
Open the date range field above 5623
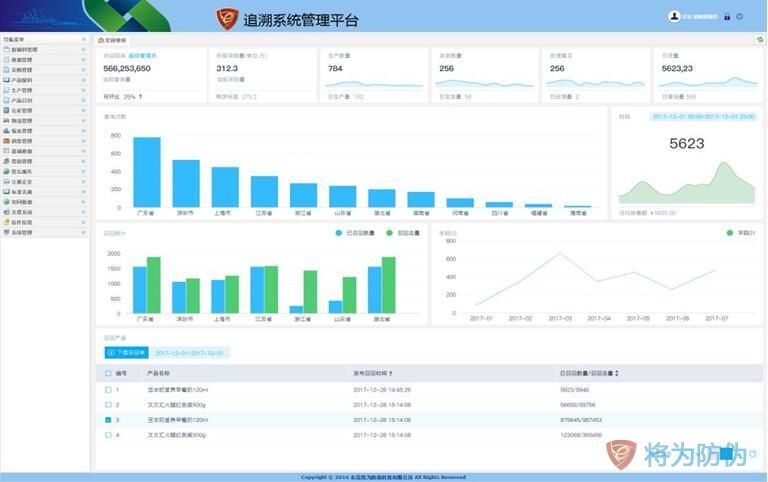[703, 116]
